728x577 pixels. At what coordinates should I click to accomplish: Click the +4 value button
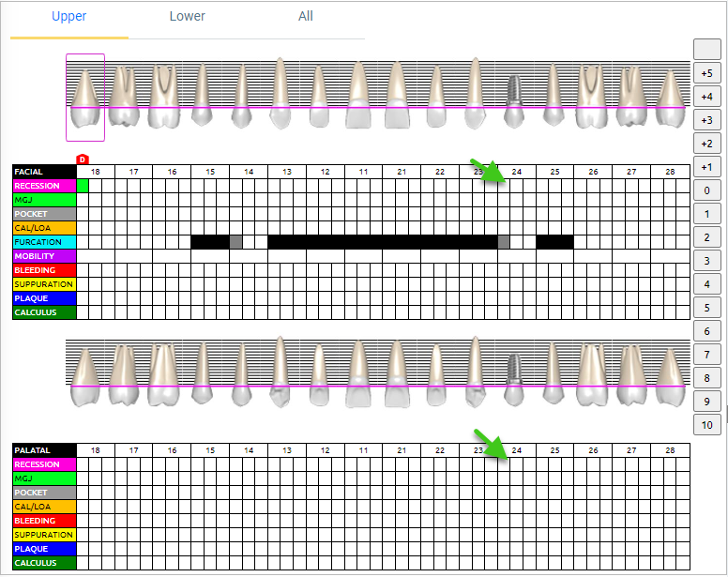coord(706,97)
